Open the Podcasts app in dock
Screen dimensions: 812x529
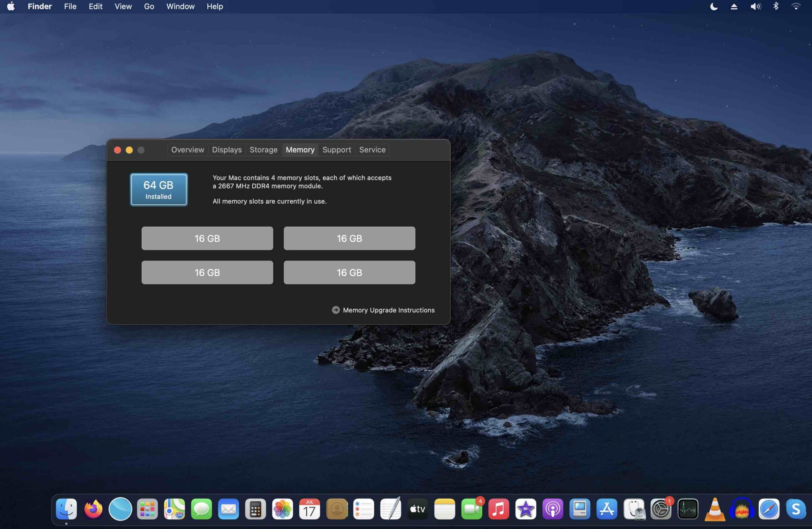point(553,509)
